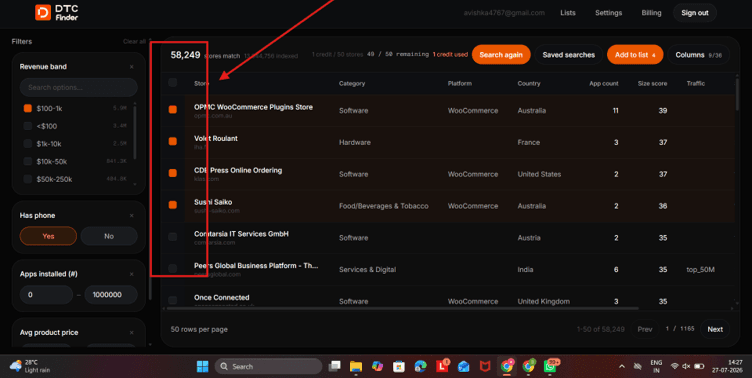Open McAfee from the taskbar
Image resolution: width=752 pixels, height=378 pixels.
click(x=485, y=366)
